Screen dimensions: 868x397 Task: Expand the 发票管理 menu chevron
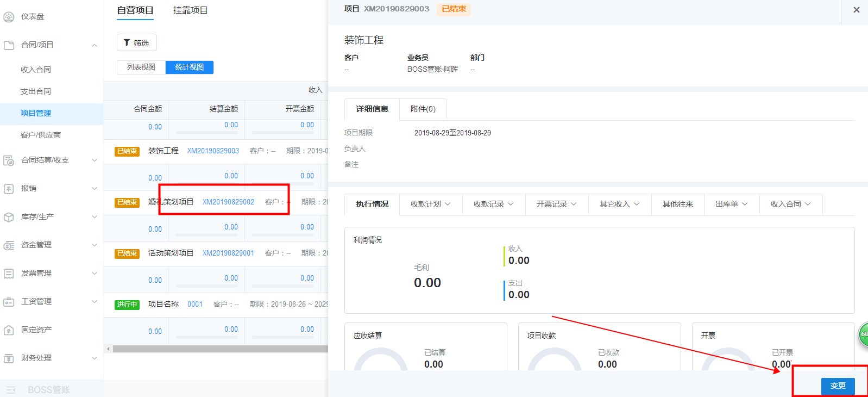coord(95,274)
